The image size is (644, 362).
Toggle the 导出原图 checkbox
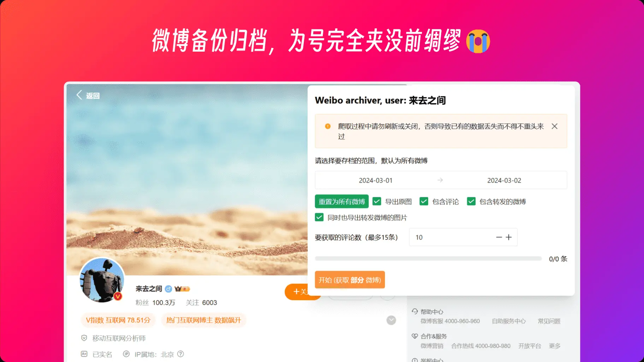coord(377,202)
